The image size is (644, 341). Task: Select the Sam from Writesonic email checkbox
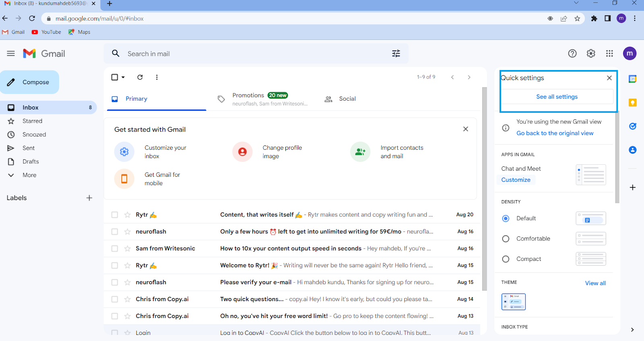115,249
